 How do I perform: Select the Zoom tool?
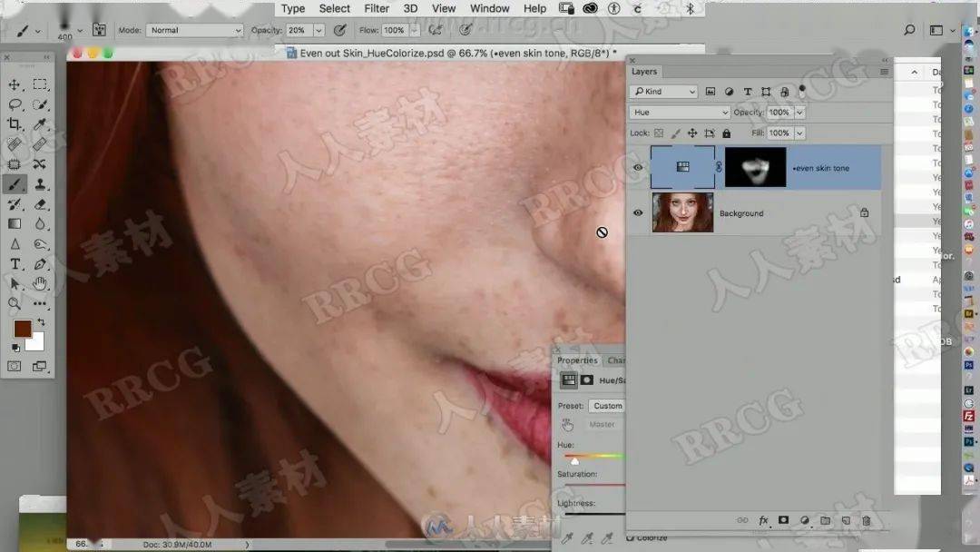click(x=15, y=304)
